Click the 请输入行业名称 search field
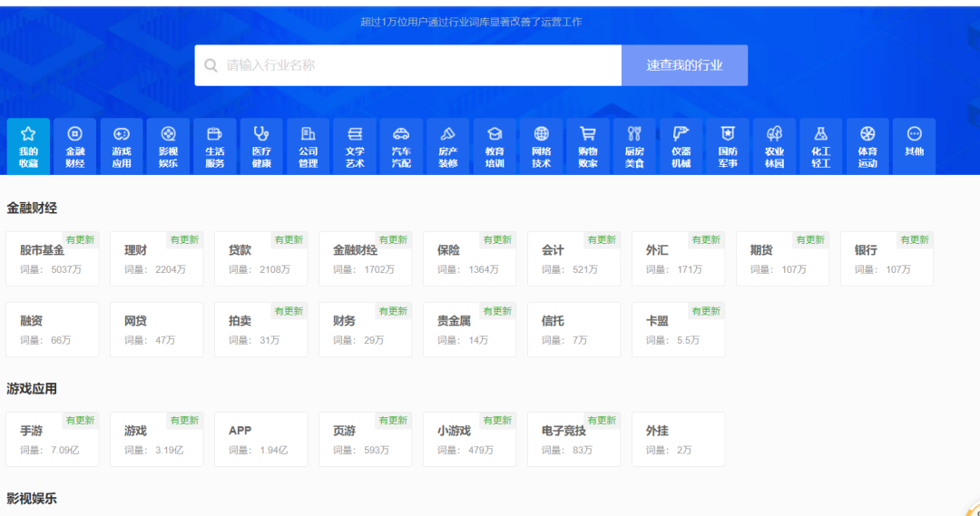Image resolution: width=980 pixels, height=516 pixels. pos(408,65)
